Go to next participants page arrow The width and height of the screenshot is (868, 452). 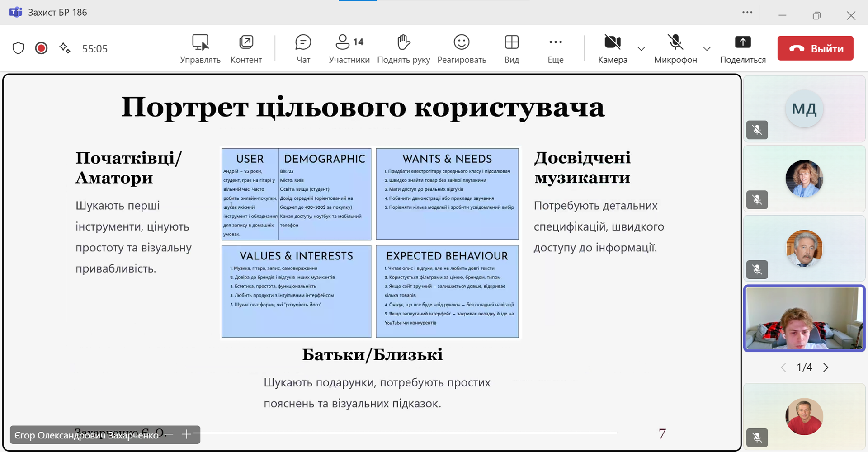point(826,367)
